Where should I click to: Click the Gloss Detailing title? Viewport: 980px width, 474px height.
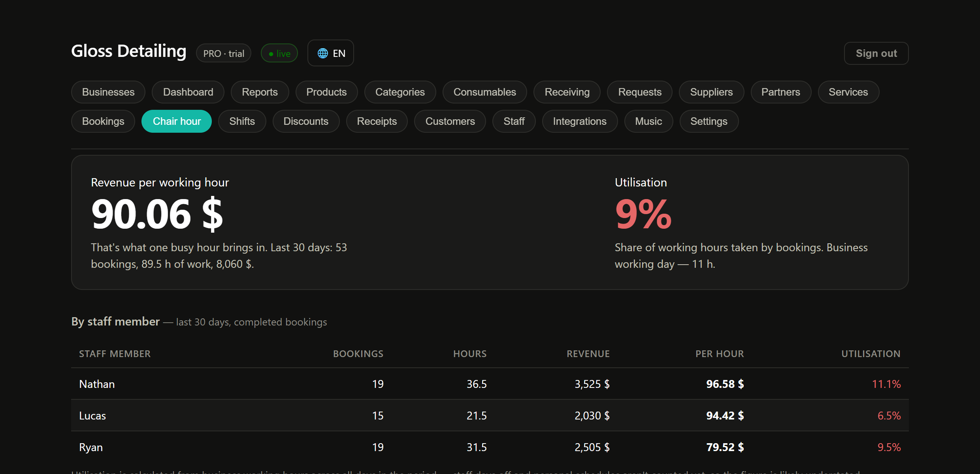click(129, 51)
